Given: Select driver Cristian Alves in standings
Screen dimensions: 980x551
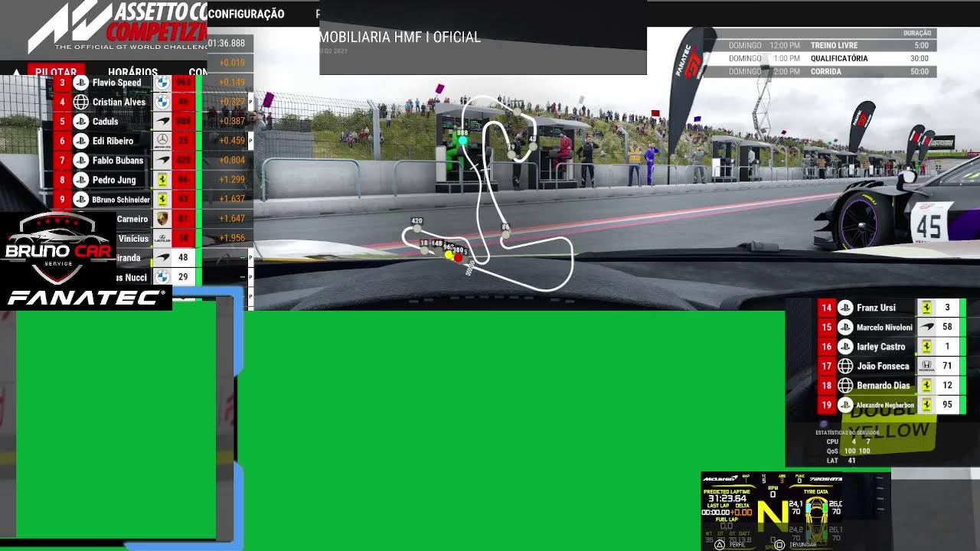Looking at the screenshot, I should coord(119,102).
